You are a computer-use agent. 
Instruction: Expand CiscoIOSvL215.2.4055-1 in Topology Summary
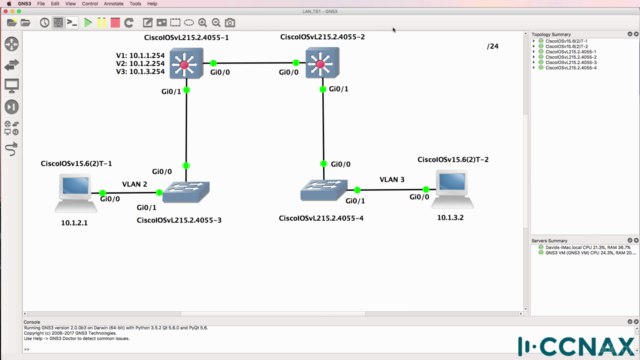point(534,52)
